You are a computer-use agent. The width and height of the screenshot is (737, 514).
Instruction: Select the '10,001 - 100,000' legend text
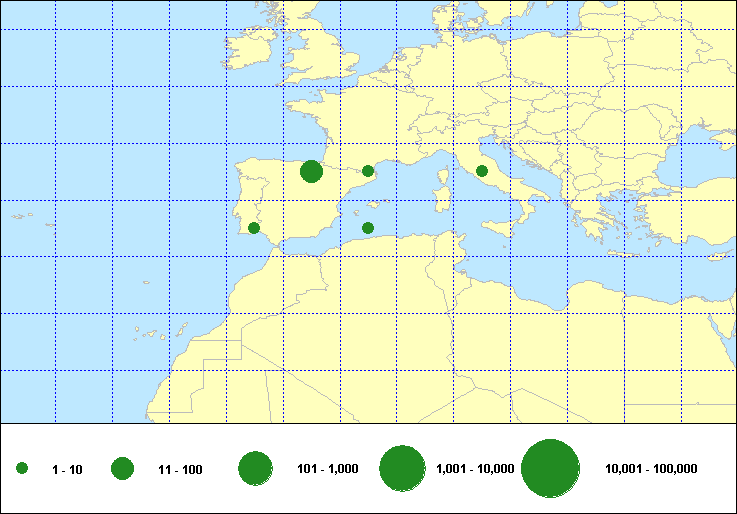click(x=651, y=469)
